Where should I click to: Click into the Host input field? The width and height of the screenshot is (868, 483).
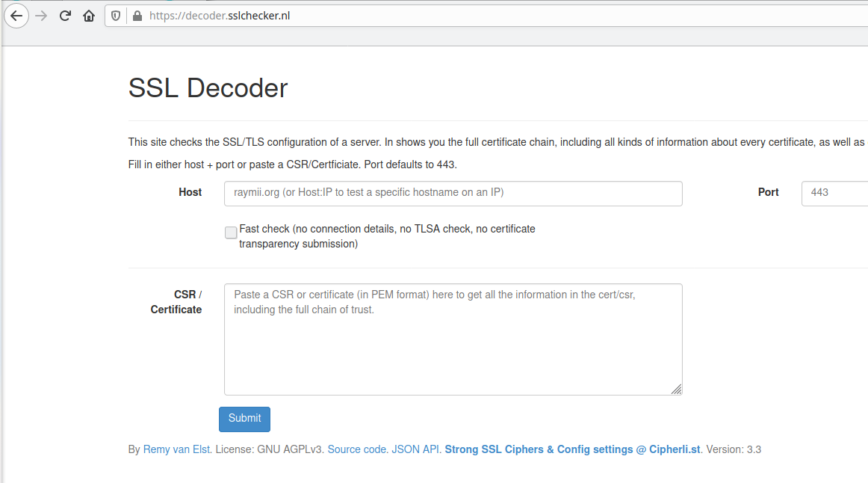point(453,193)
